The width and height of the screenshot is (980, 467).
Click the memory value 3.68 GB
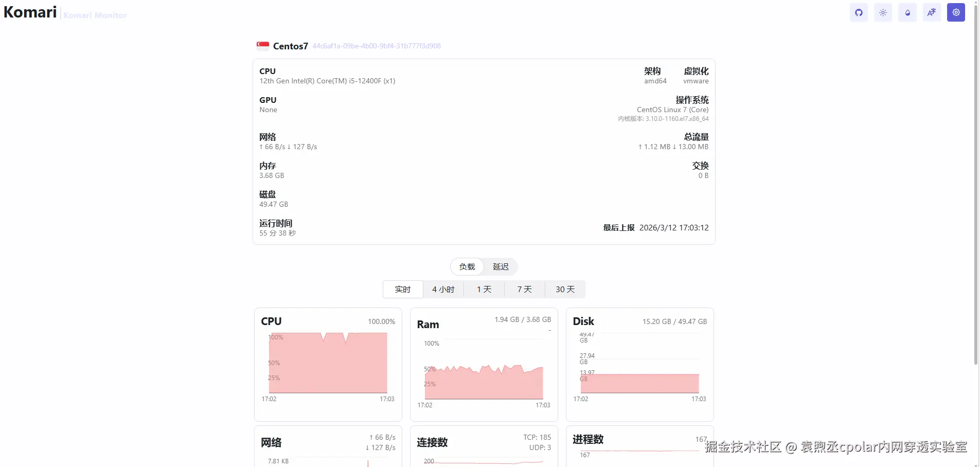pyautogui.click(x=272, y=175)
